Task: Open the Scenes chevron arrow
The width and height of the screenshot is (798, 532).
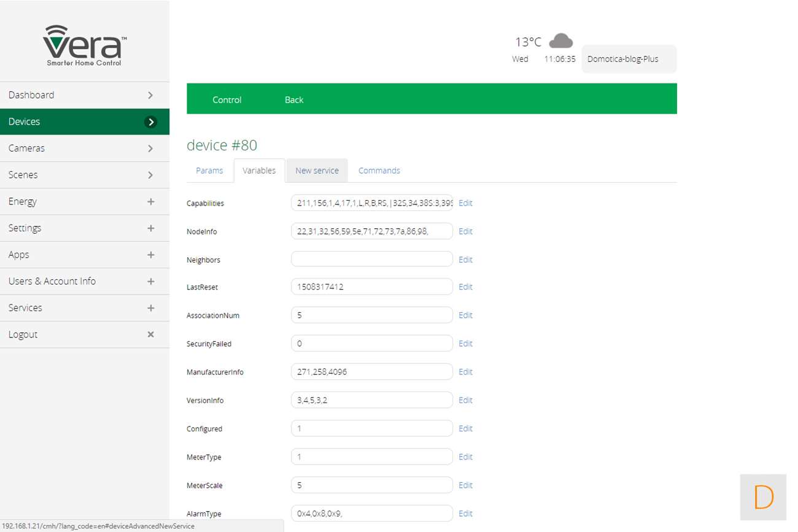Action: 150,175
